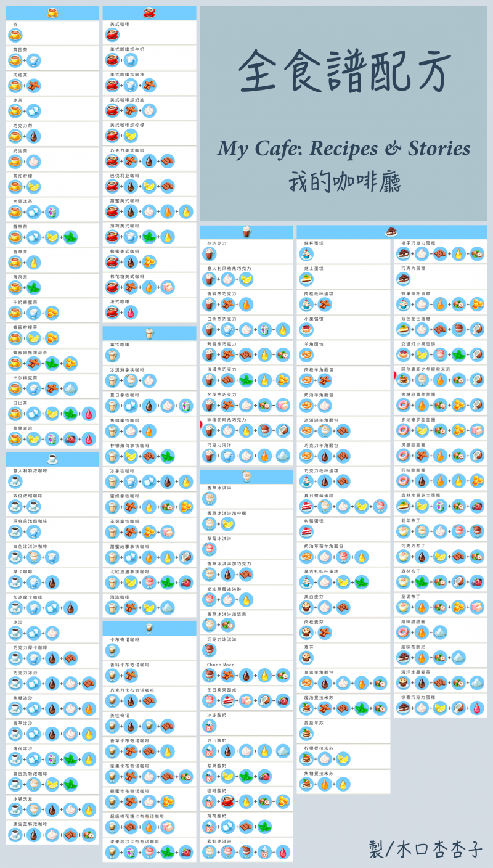
Task: Click the vanilla syrup drop in 香草茶 recipe
Action: [x=33, y=263]
